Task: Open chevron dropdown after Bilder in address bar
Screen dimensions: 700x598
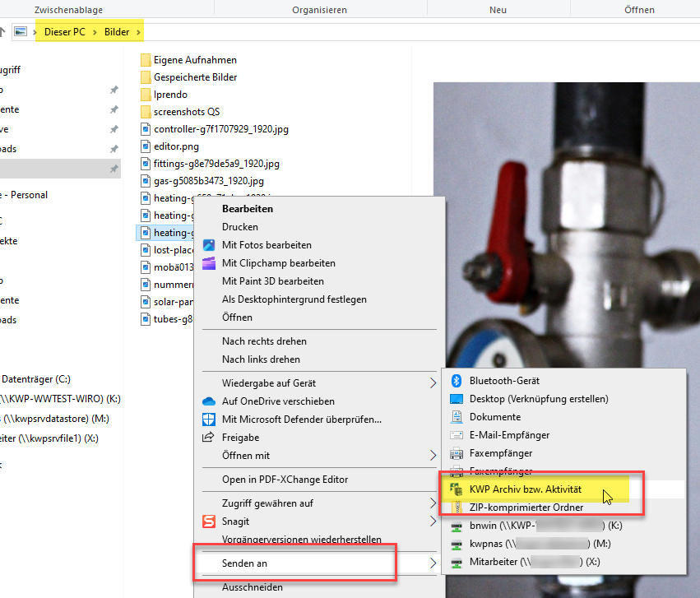Action: point(138,32)
